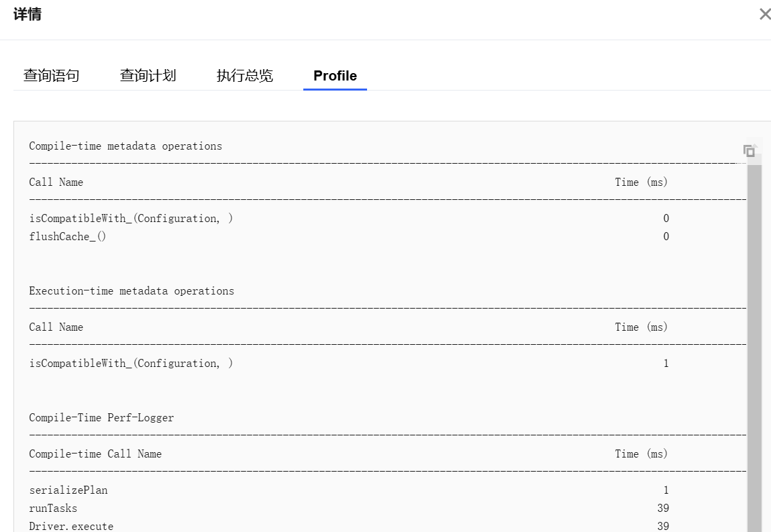This screenshot has height=532, width=771.
Task: Select the Profile tab
Action: point(335,76)
